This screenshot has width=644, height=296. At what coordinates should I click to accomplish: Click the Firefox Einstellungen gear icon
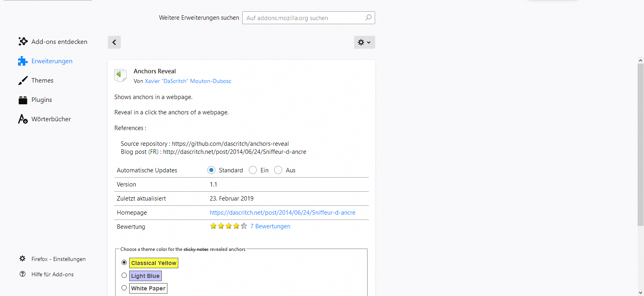[23, 259]
